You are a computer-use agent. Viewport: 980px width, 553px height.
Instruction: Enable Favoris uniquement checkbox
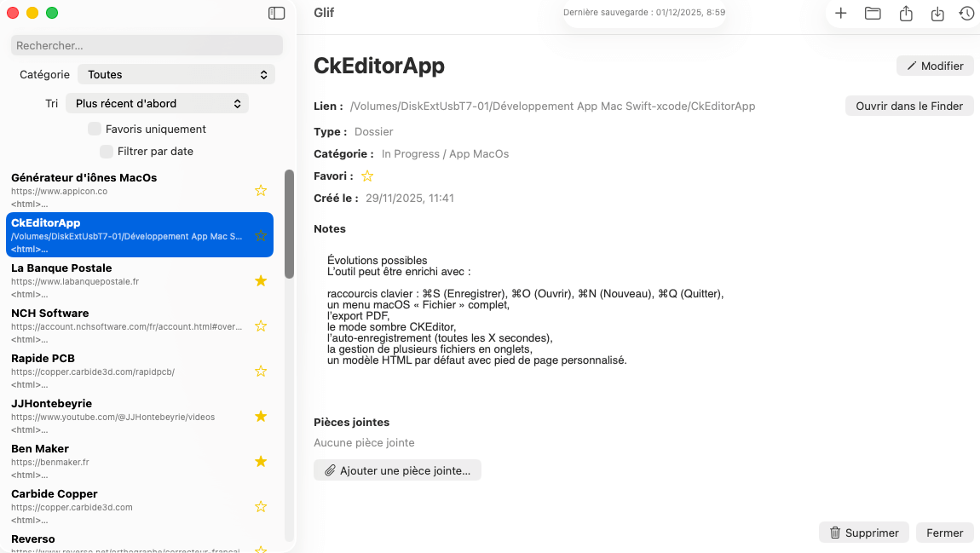coord(95,130)
